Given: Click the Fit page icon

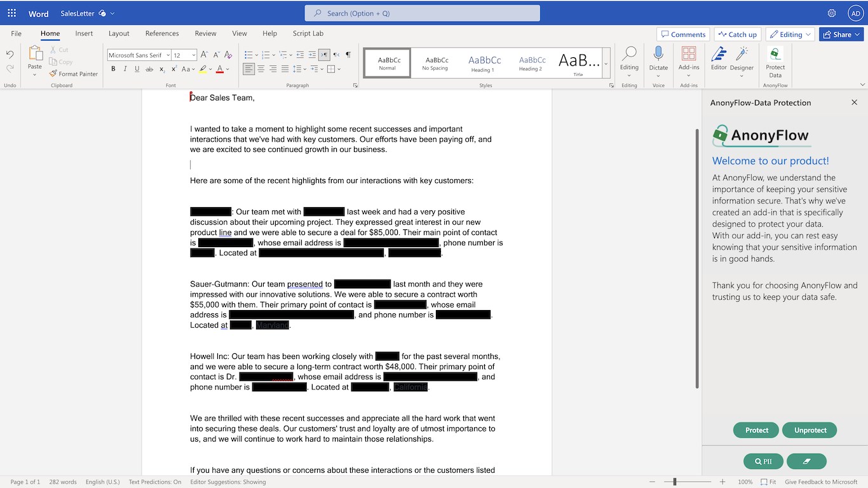Looking at the screenshot, I should [x=768, y=482].
